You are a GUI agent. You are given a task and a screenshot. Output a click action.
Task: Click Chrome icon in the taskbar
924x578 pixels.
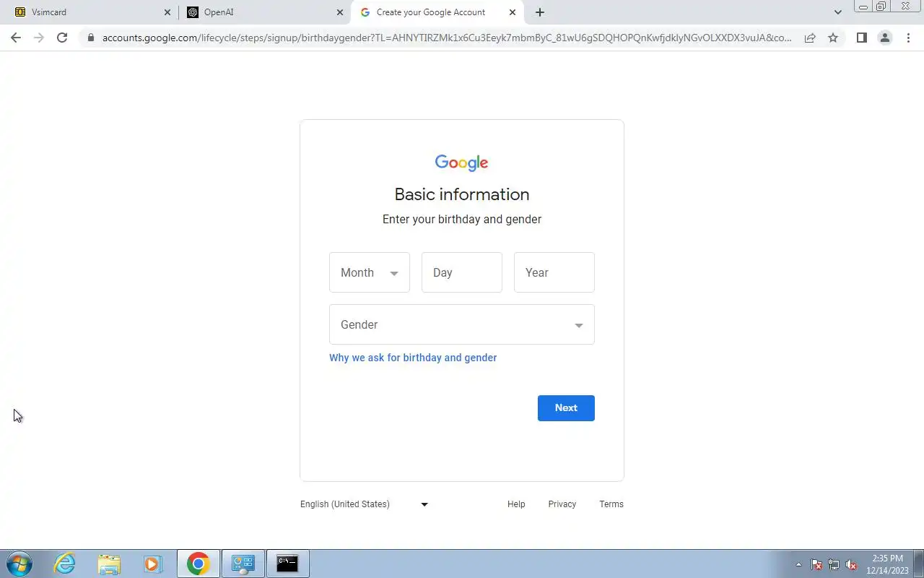199,564
